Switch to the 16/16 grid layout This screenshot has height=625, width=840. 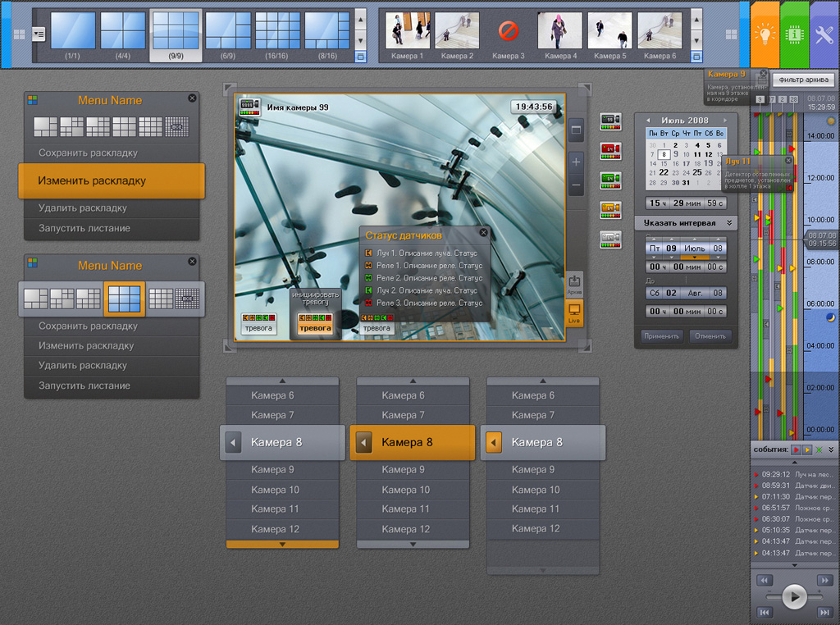click(x=277, y=32)
